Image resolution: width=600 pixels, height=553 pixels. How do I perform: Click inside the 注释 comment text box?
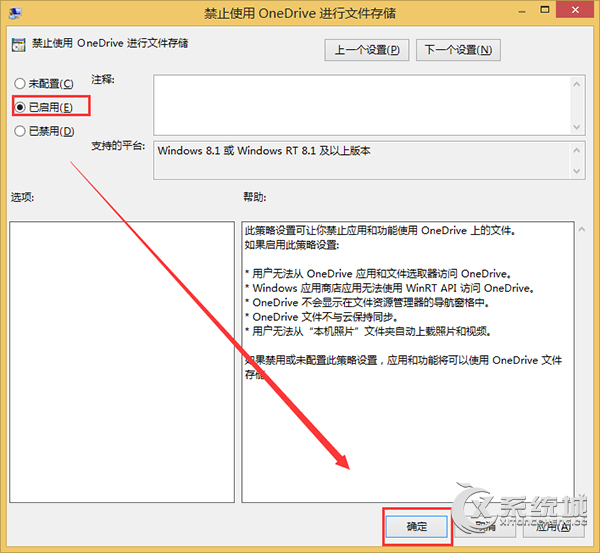tap(362, 105)
